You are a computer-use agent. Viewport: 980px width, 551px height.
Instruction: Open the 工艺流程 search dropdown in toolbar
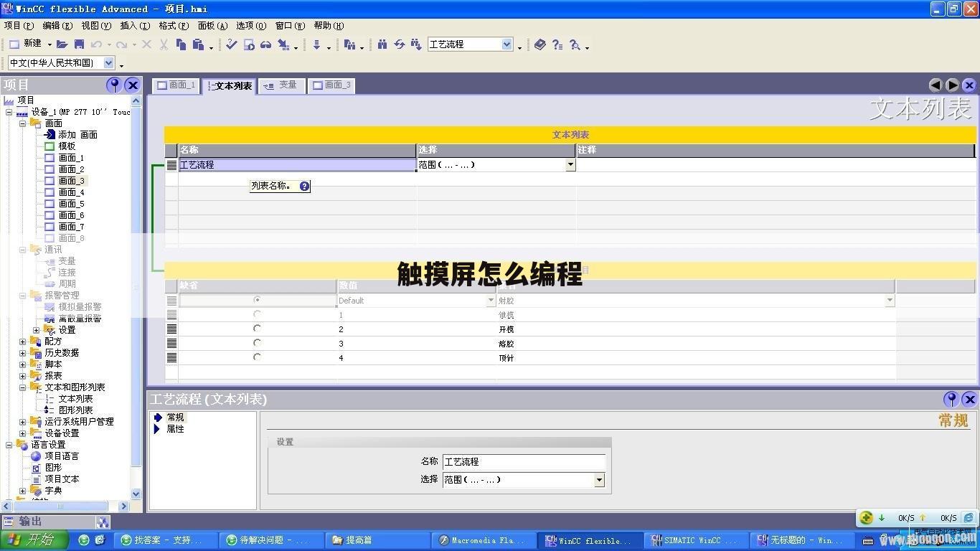pos(507,44)
